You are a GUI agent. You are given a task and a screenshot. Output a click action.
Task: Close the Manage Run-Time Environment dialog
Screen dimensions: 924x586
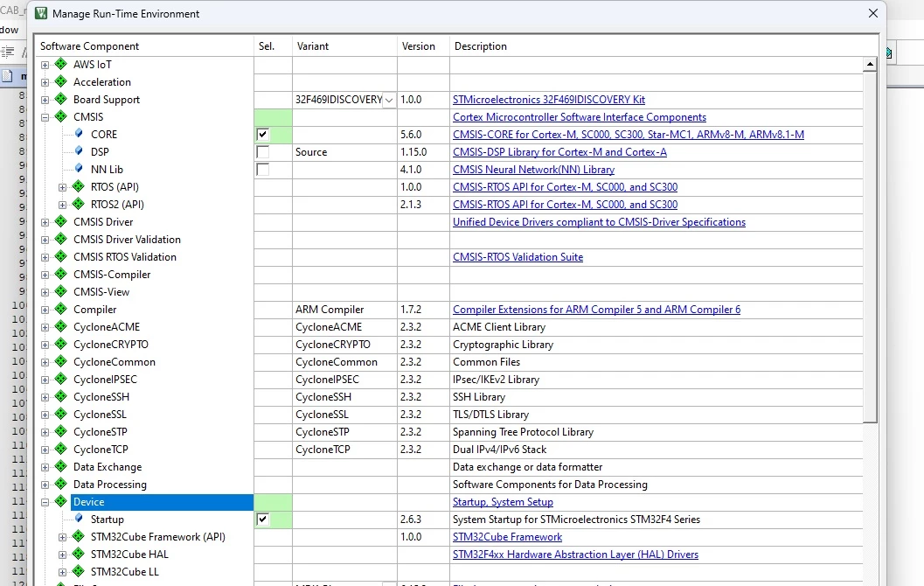tap(872, 13)
